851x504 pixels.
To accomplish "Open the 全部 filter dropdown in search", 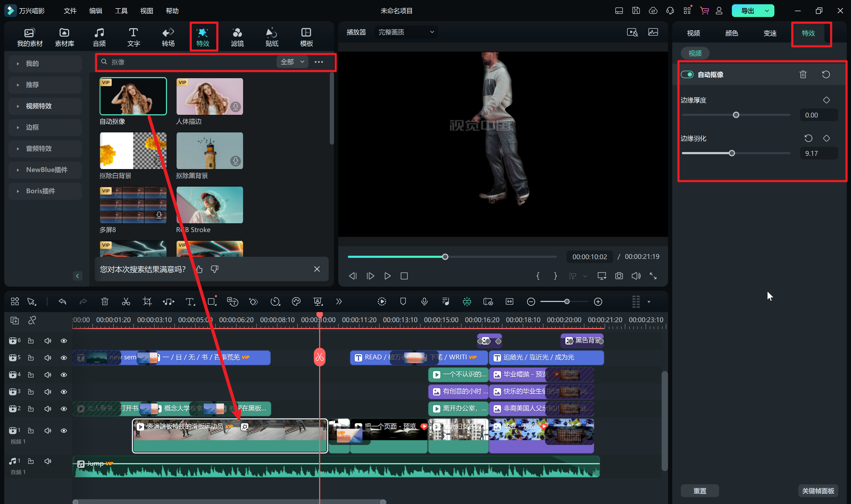I will pyautogui.click(x=292, y=62).
